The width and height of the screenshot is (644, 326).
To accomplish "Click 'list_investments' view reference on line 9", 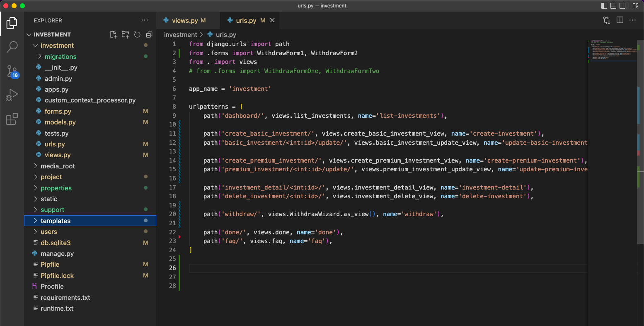I will point(322,116).
